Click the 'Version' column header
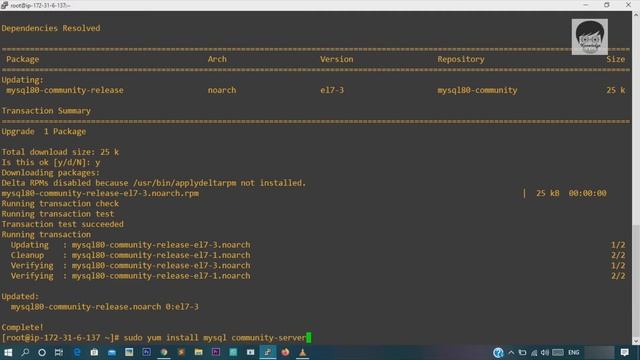 pos(337,59)
